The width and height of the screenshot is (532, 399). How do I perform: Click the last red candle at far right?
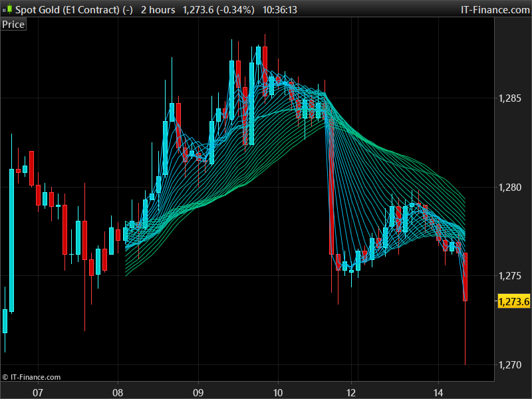click(x=465, y=277)
